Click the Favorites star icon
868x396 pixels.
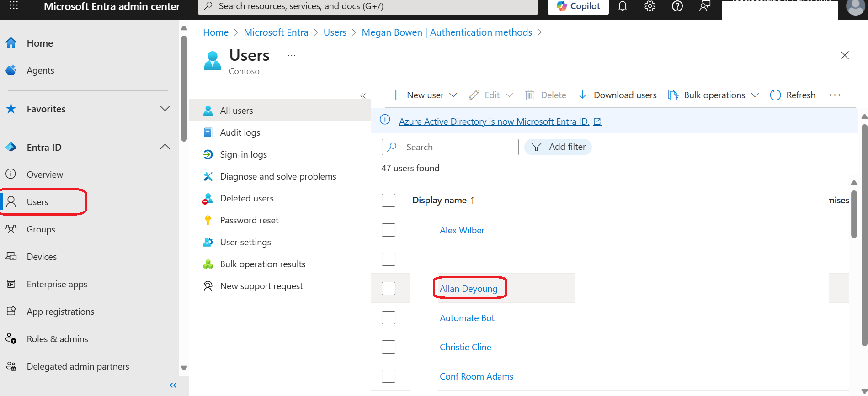tap(11, 109)
